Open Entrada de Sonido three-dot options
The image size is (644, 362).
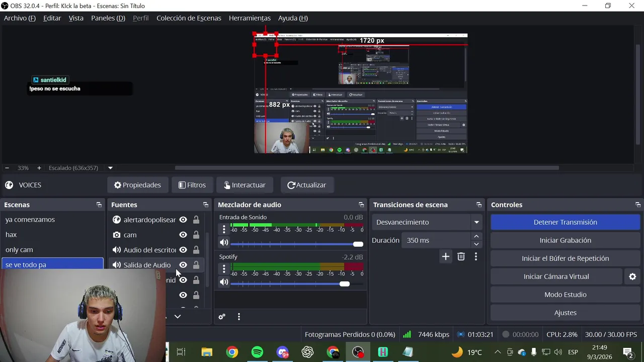click(224, 229)
